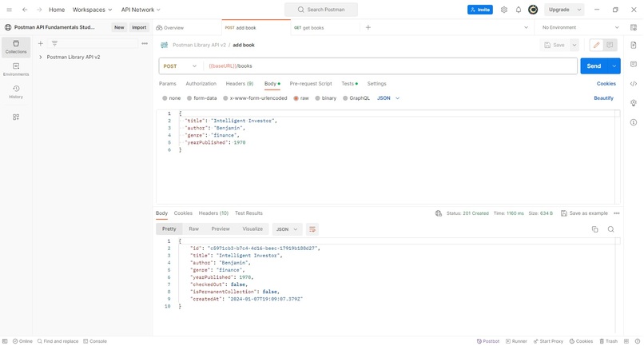
Task: Go forward with the right arrow
Action: pyautogui.click(x=39, y=10)
